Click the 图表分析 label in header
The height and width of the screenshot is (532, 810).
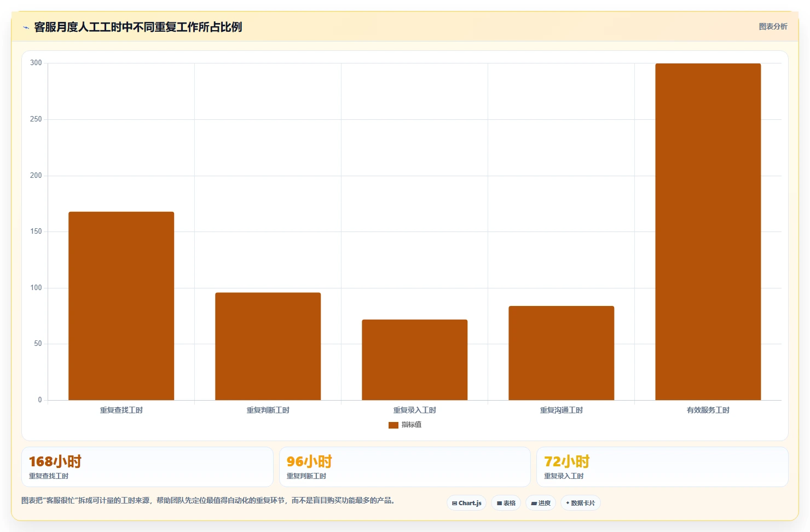(x=773, y=26)
